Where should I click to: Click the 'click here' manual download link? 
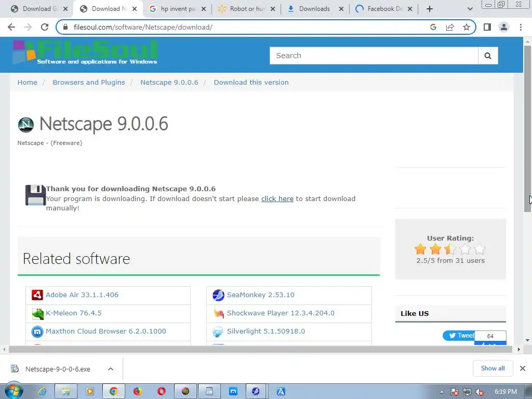pos(277,199)
